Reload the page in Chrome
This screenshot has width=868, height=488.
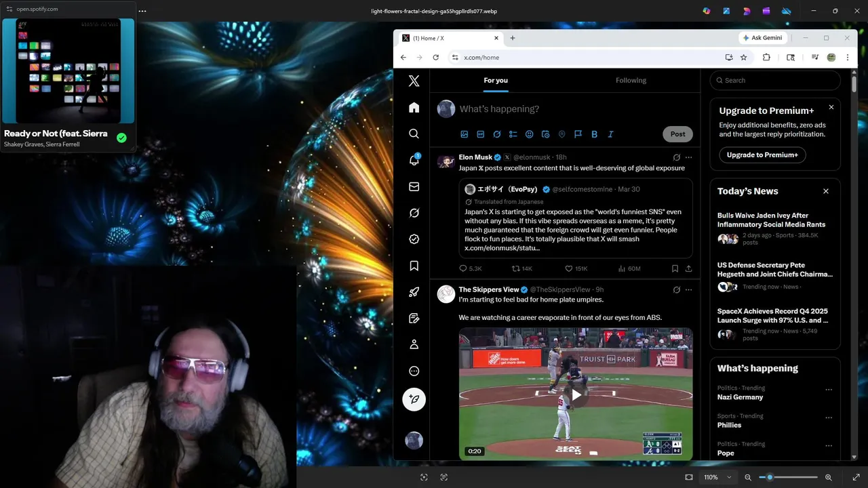[435, 58]
